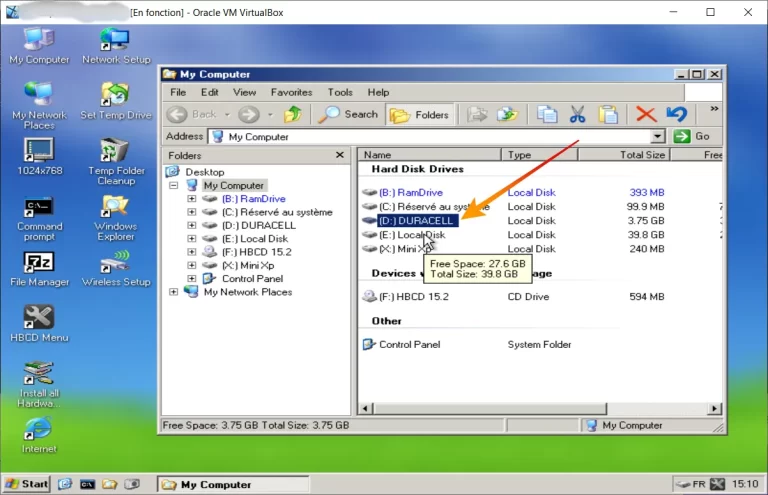Select (X:) Mini Xp in folder tree
768x495 pixels.
248,265
